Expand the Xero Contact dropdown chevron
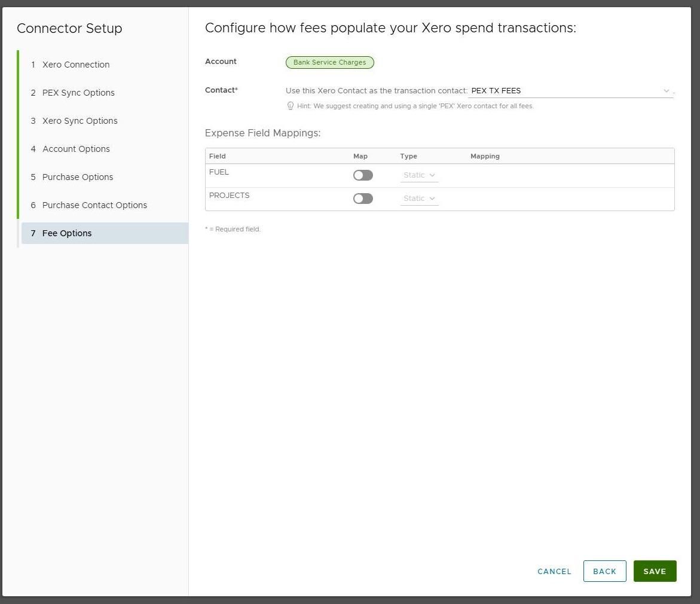Screen dimensions: 700x604 [x=666, y=91]
